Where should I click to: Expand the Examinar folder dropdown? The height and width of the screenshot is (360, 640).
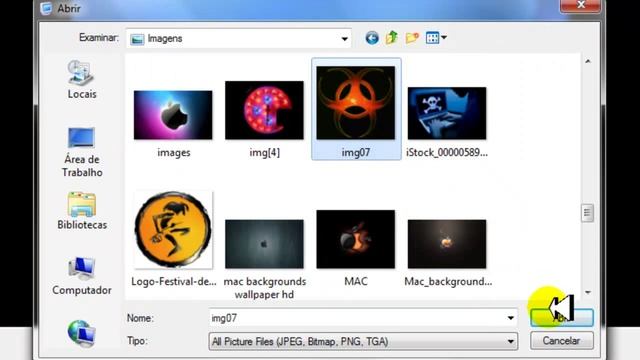pyautogui.click(x=344, y=39)
